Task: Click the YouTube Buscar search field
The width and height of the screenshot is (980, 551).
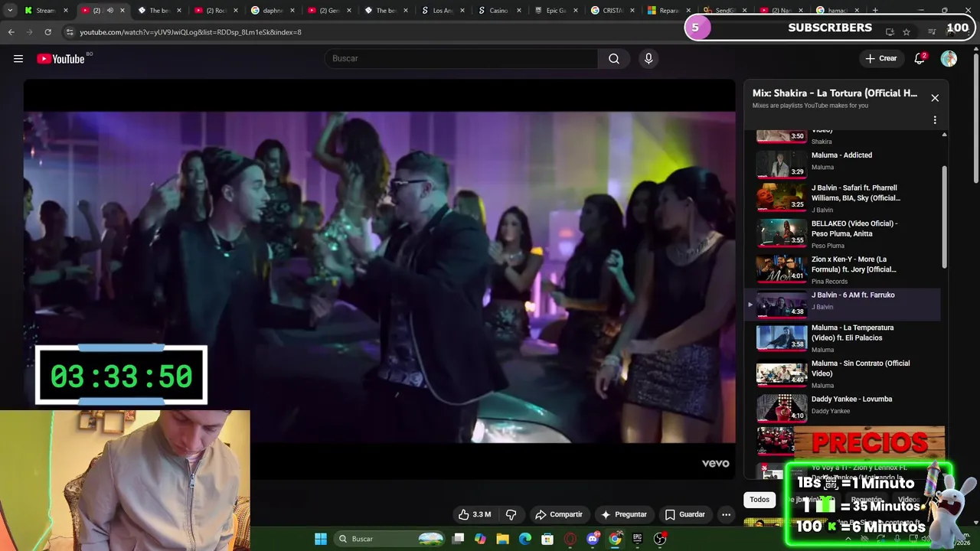Action: pyautogui.click(x=462, y=59)
